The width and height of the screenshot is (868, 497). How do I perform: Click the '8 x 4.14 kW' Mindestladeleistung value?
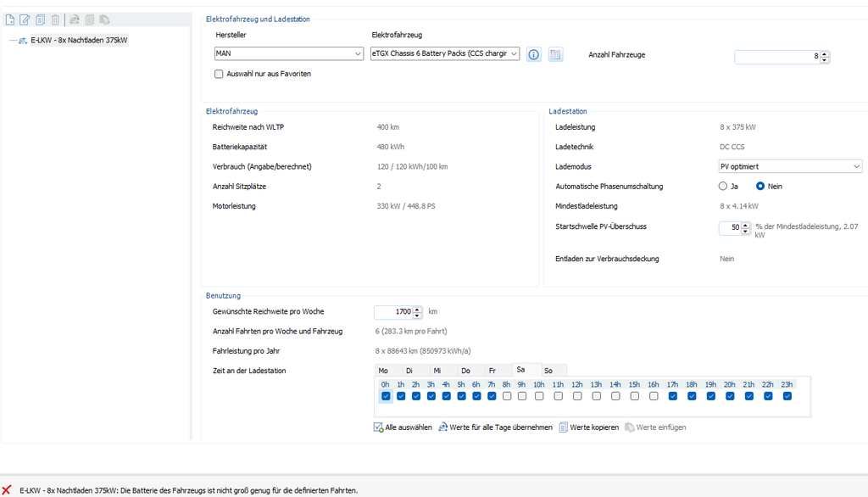[x=739, y=206]
